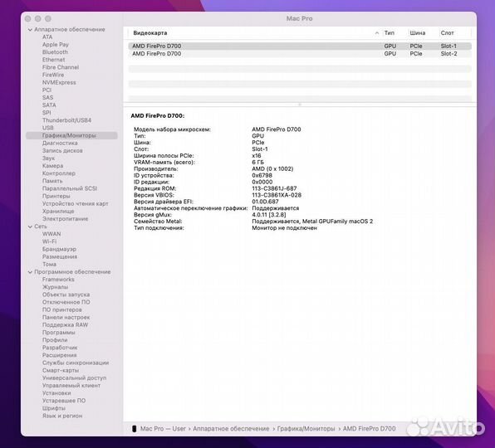Image resolution: width=495 pixels, height=448 pixels.
Task: Open Apple Pay hardware info
Action: 56,45
